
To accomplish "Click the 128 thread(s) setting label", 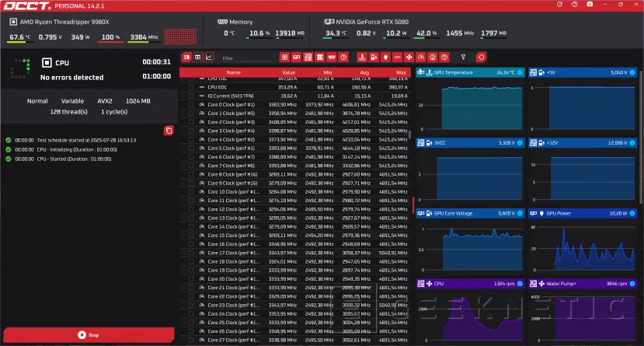I will (68, 112).
